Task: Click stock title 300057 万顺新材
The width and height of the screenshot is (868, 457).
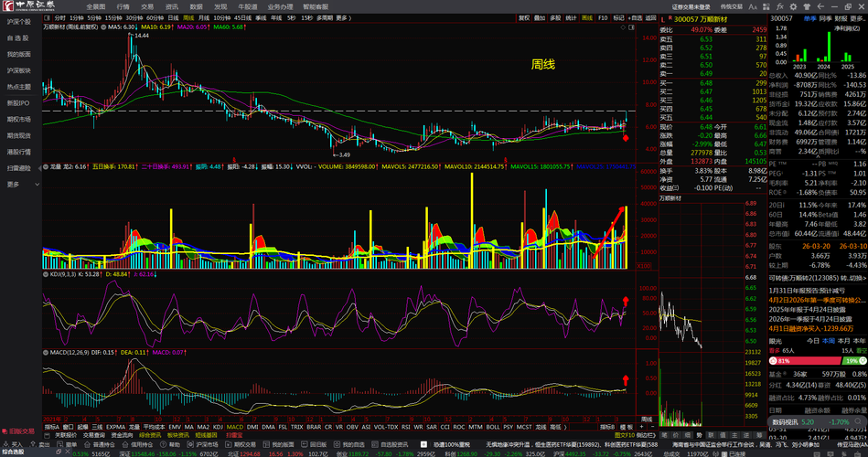Action: (x=701, y=19)
